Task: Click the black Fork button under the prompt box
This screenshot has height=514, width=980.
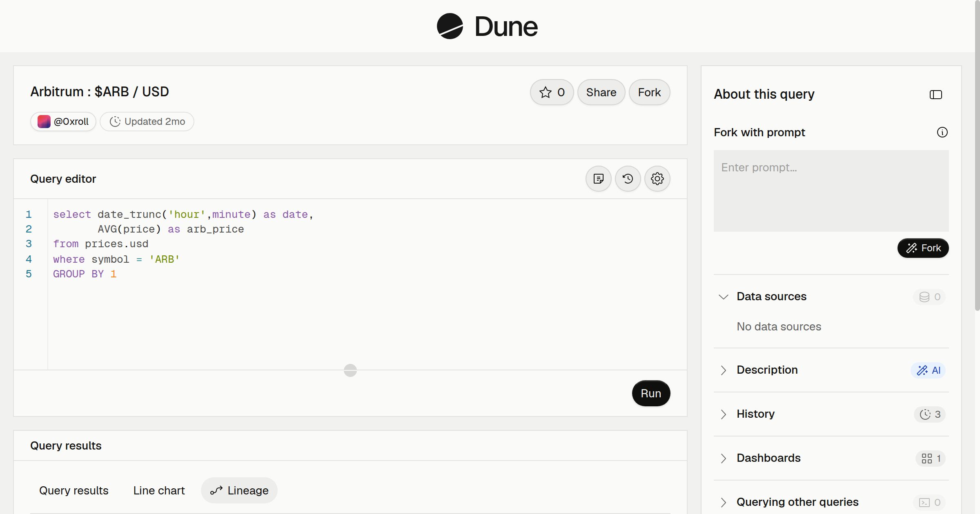Action: pos(923,248)
